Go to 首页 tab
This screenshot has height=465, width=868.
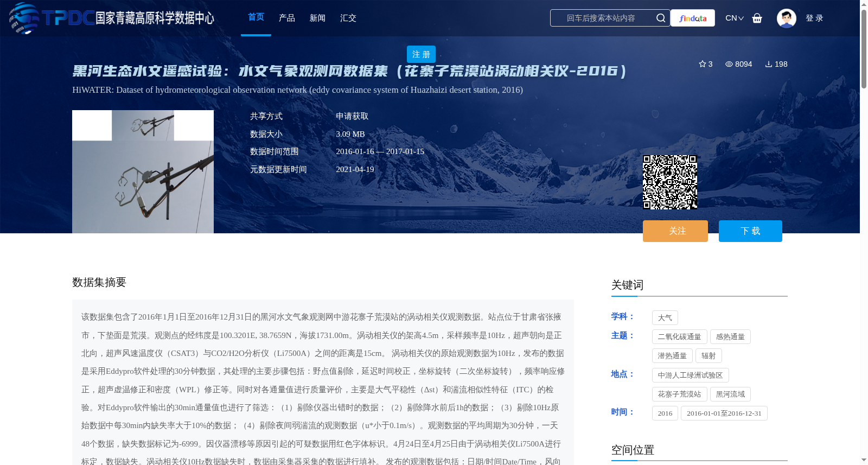click(256, 17)
